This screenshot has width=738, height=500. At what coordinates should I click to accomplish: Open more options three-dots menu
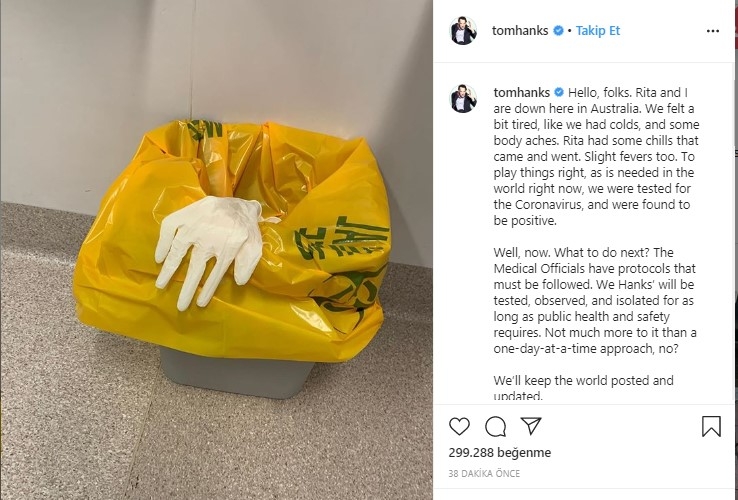click(713, 31)
